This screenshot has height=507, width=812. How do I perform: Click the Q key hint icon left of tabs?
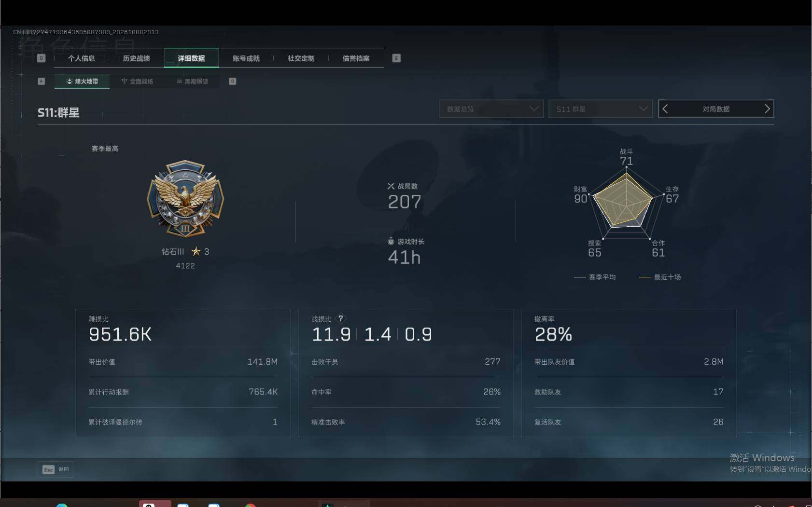(42, 58)
